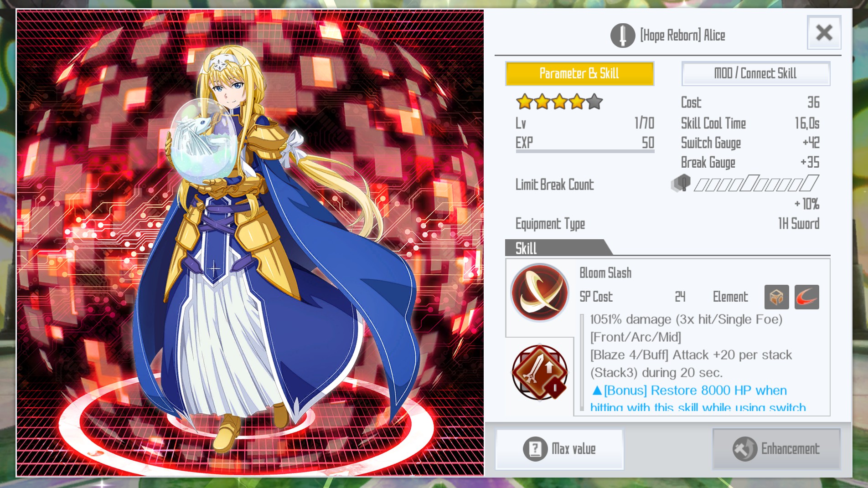Switch to the Parameter & Skill tab
The image size is (868, 488).
point(579,73)
